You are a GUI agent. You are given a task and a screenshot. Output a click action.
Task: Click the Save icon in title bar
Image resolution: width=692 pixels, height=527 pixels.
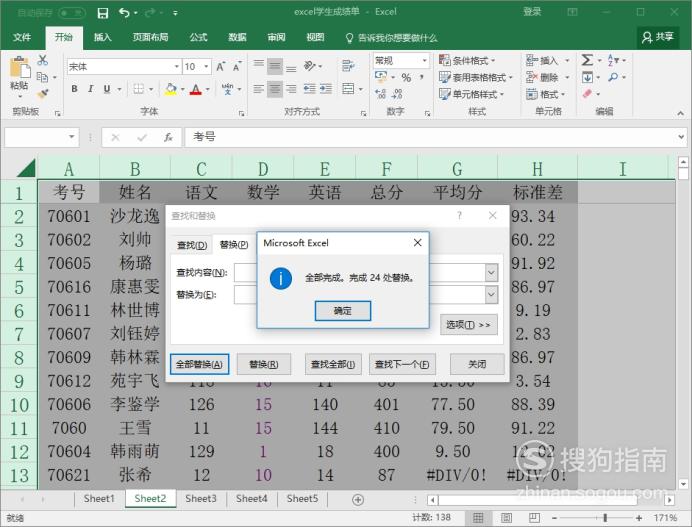point(103,13)
